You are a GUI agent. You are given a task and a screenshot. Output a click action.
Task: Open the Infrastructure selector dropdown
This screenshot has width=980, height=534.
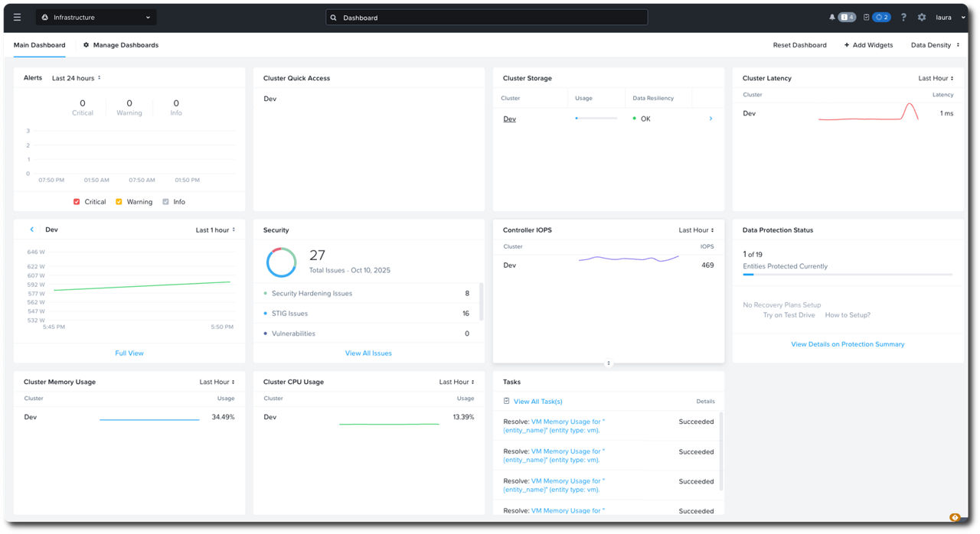[x=96, y=17]
